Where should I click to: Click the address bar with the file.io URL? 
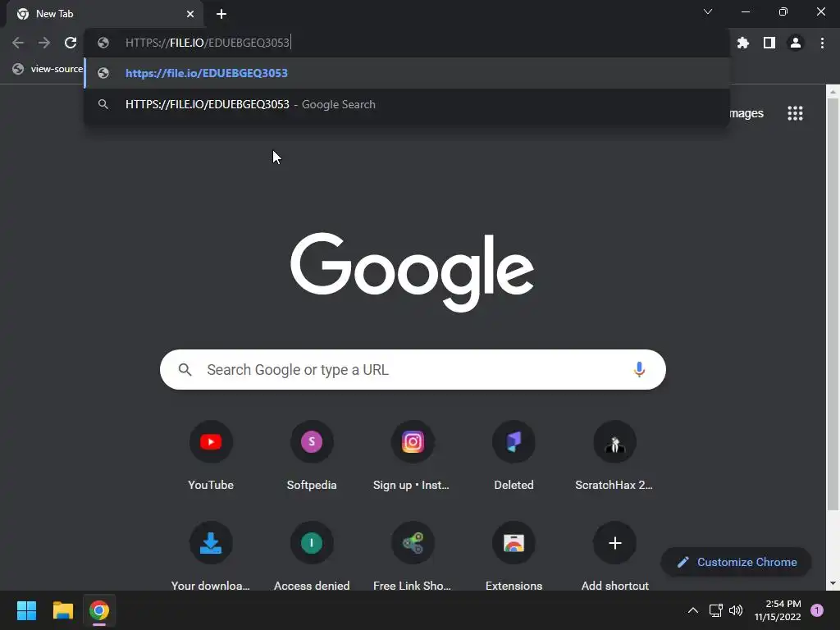(x=407, y=43)
